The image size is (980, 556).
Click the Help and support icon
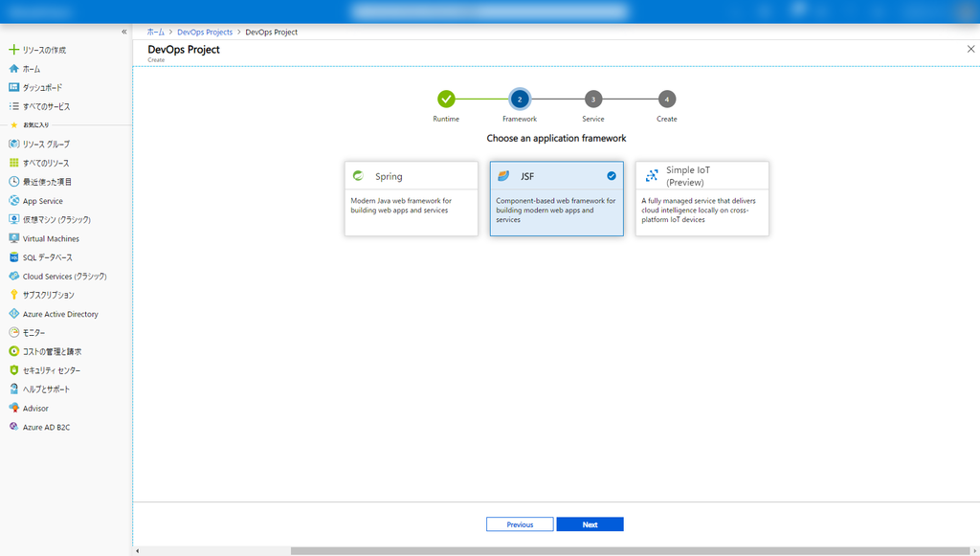point(13,389)
